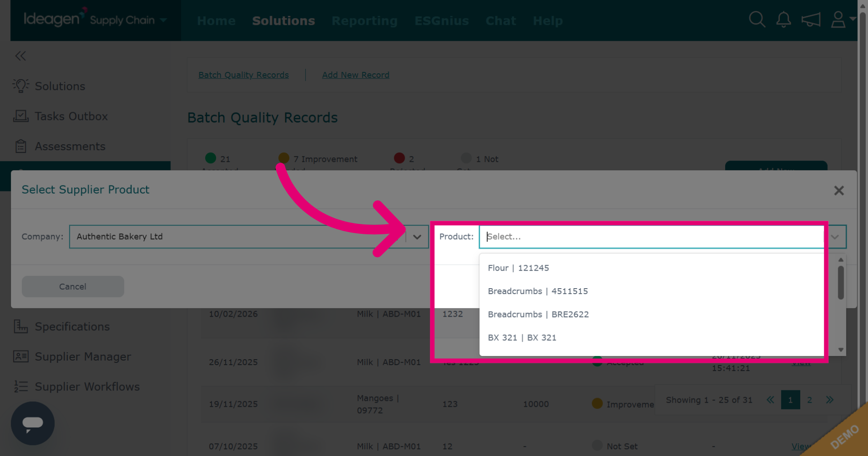
Task: Open the chat bubble widget
Action: pyautogui.click(x=33, y=423)
